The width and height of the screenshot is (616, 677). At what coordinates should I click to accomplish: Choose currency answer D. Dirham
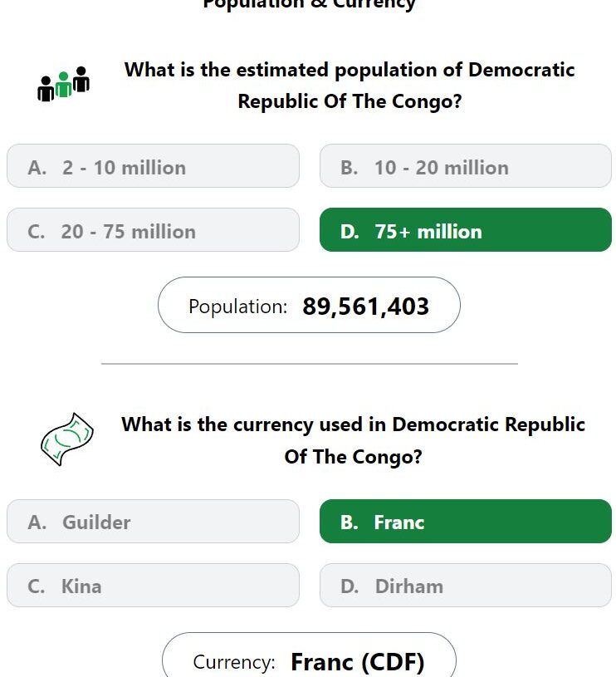pyautogui.click(x=466, y=585)
